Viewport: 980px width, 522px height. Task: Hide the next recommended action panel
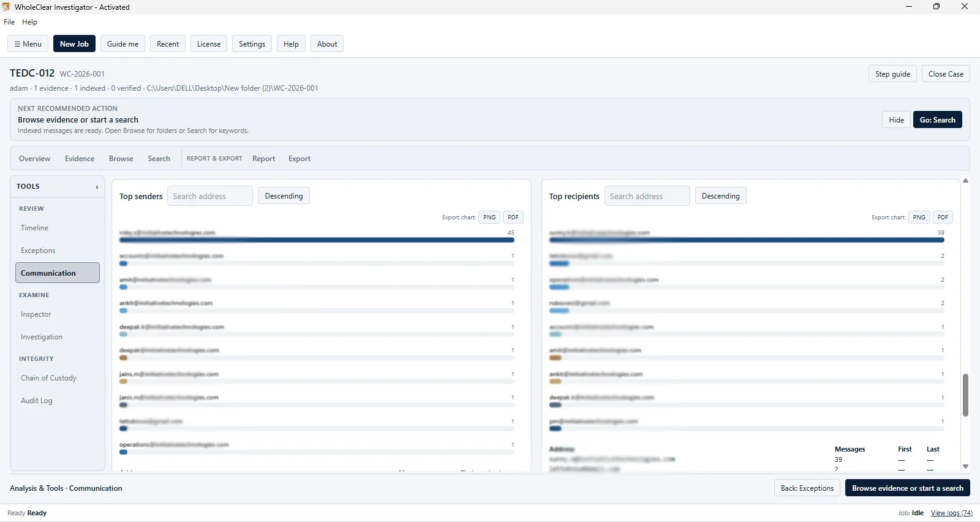tap(896, 120)
